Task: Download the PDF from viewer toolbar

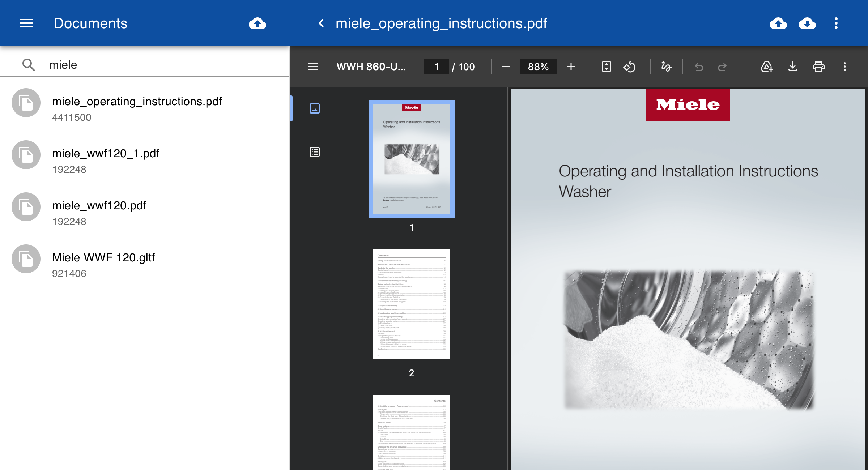Action: [793, 67]
